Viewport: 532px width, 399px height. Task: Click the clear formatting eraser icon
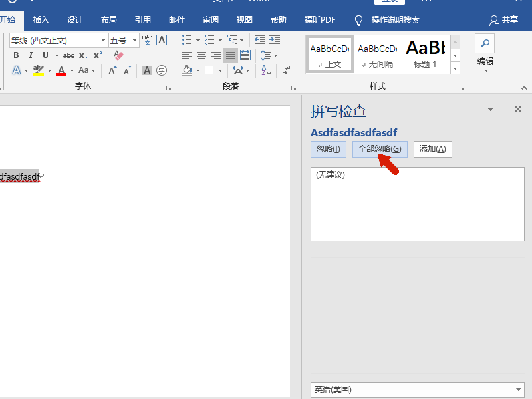click(118, 55)
